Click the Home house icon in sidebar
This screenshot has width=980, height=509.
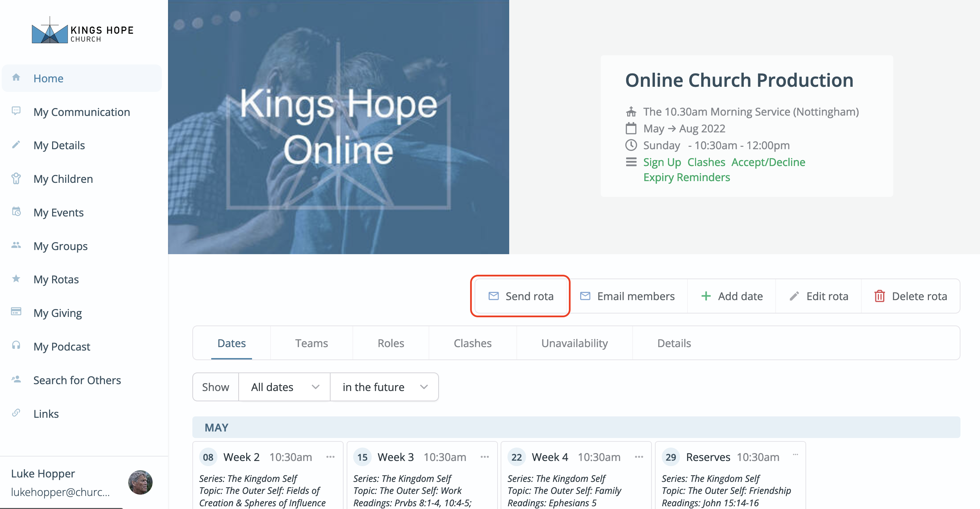(x=16, y=78)
